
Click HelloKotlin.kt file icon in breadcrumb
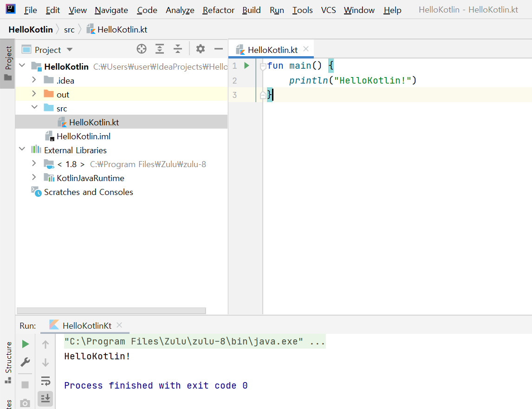coord(91,29)
